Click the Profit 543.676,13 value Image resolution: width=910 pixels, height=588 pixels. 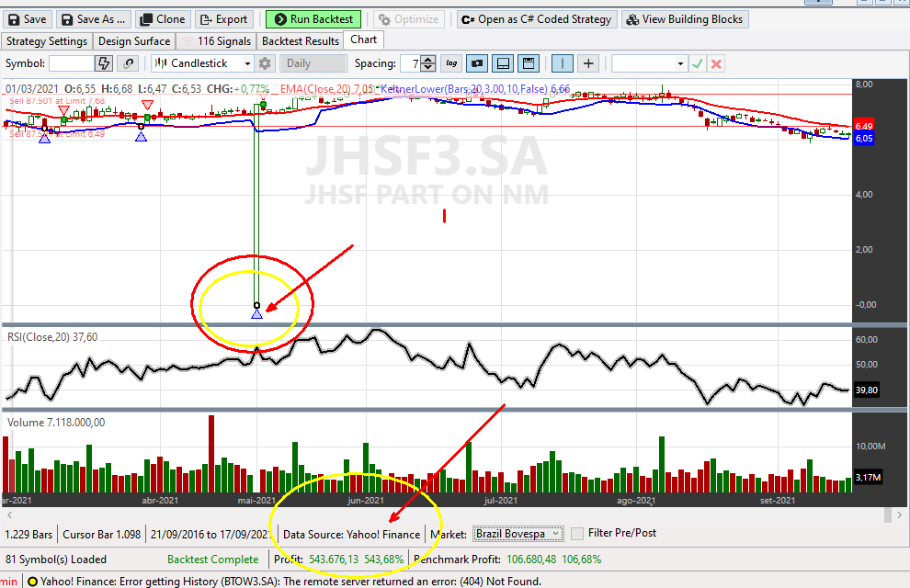334,560
